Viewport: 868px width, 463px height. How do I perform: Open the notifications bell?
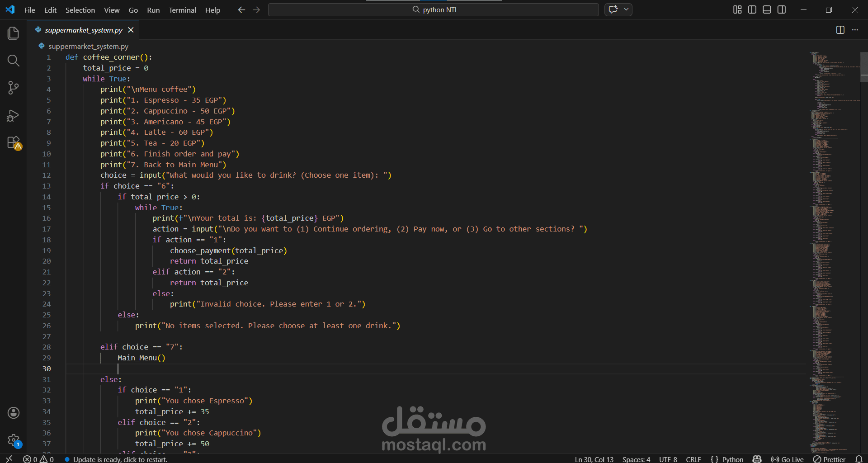tap(859, 459)
